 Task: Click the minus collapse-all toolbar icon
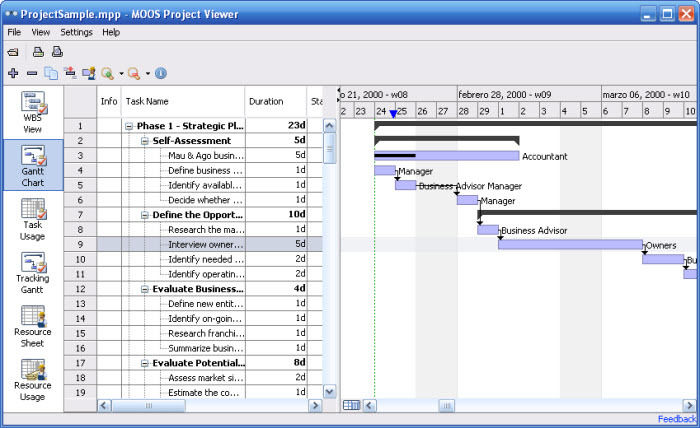pyautogui.click(x=32, y=73)
